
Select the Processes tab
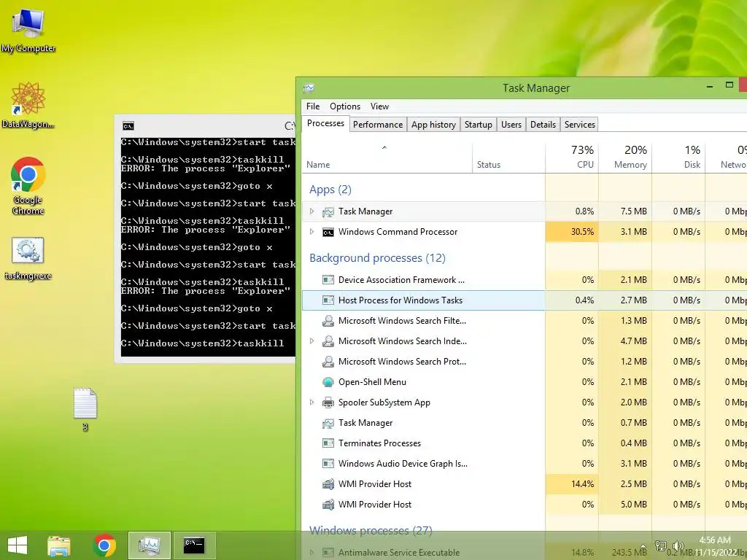point(325,123)
